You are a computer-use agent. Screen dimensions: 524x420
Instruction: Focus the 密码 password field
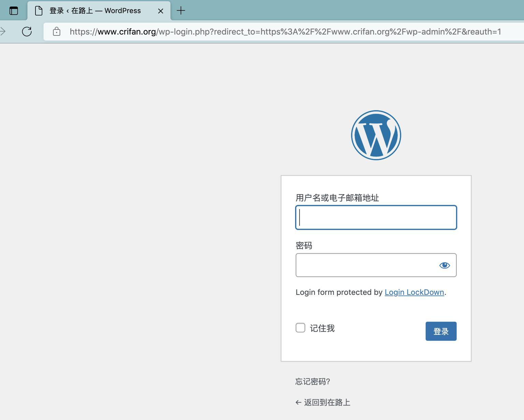(376, 265)
